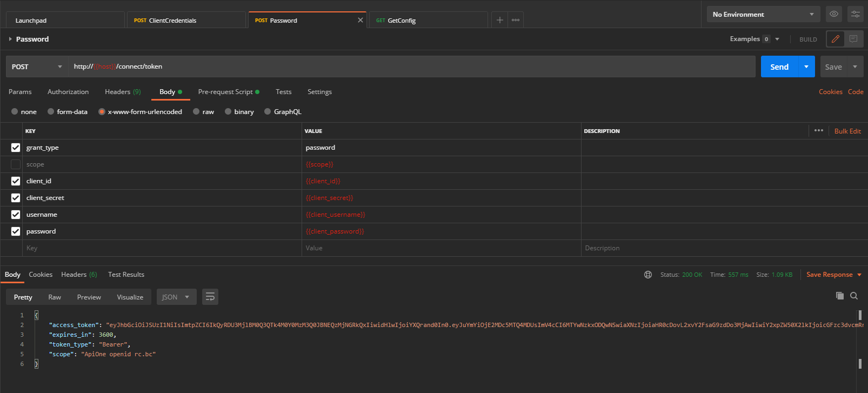This screenshot has width=868, height=393.
Task: Open the JSON response format dropdown
Action: click(x=176, y=297)
